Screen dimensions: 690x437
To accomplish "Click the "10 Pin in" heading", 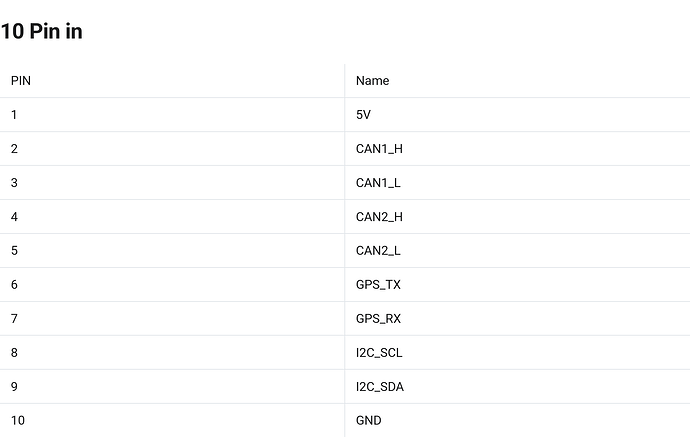I will [41, 31].
